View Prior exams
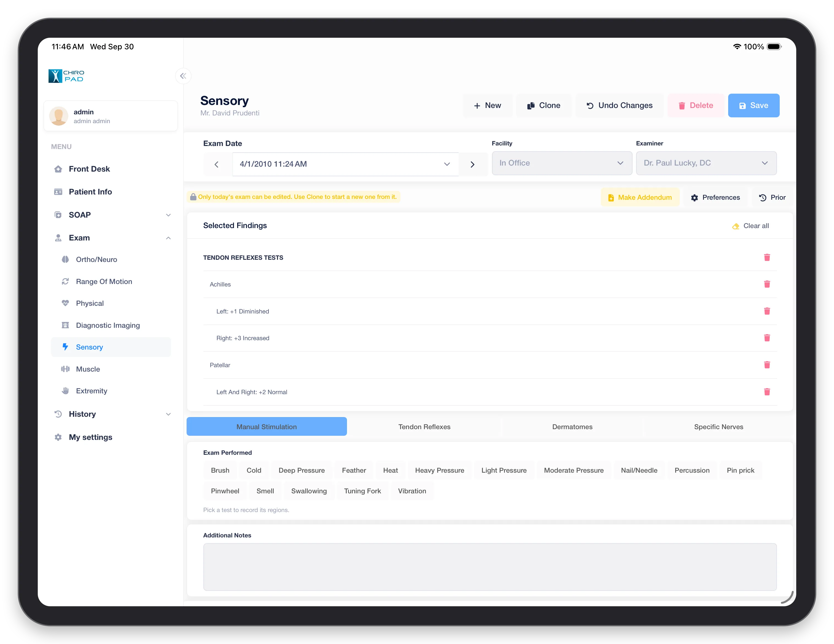 tap(772, 197)
